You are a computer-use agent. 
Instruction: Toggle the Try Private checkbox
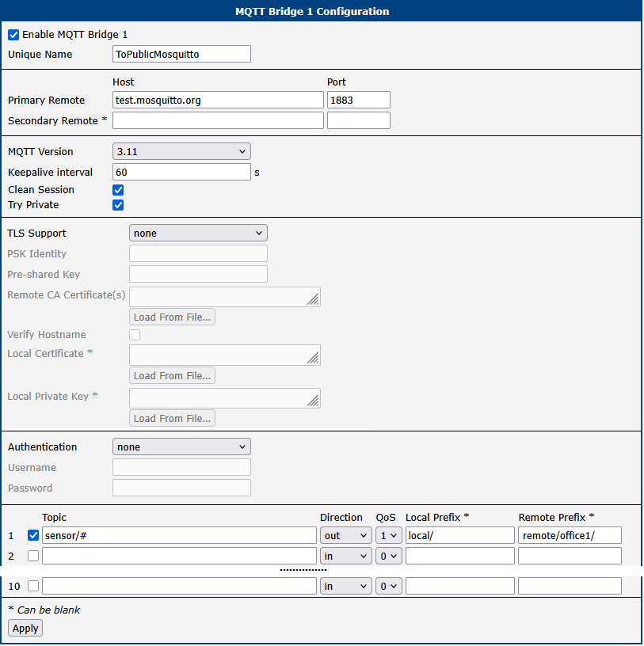pyautogui.click(x=118, y=205)
